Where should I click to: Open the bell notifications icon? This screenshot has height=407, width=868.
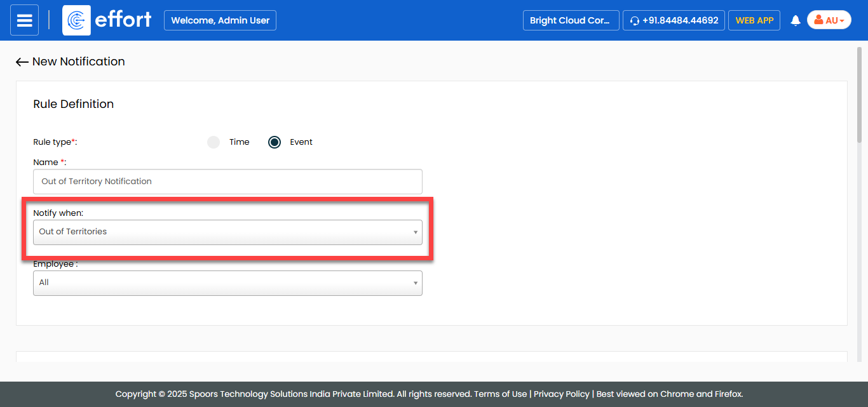point(795,21)
